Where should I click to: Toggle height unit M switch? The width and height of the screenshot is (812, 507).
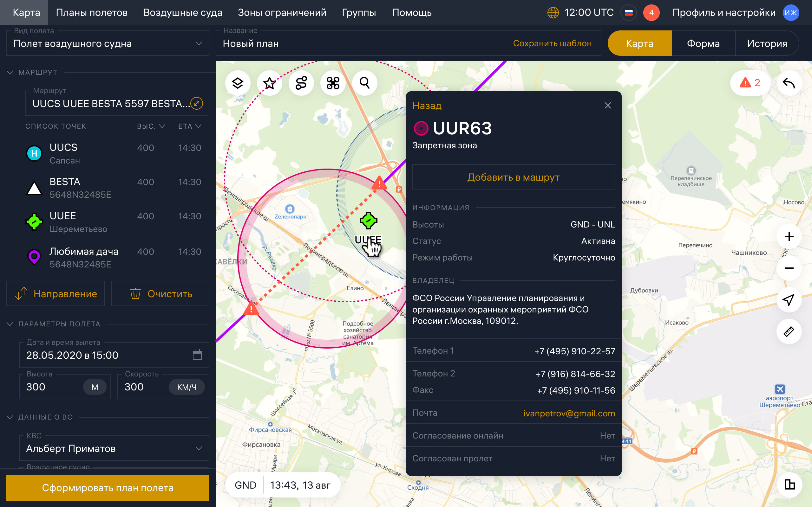[x=95, y=387]
